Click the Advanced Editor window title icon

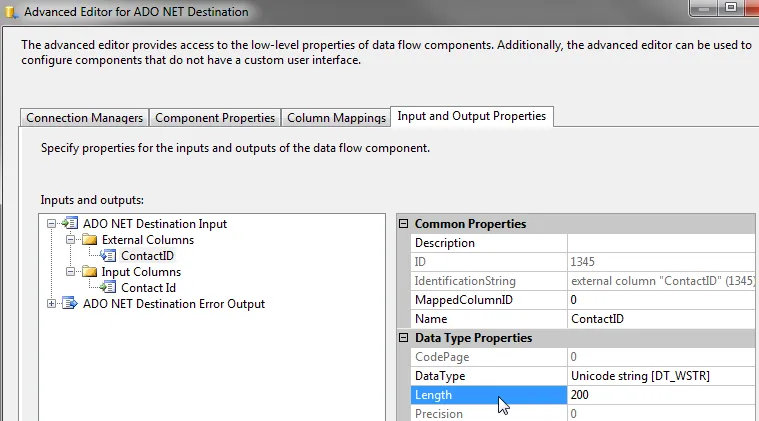pos(11,12)
